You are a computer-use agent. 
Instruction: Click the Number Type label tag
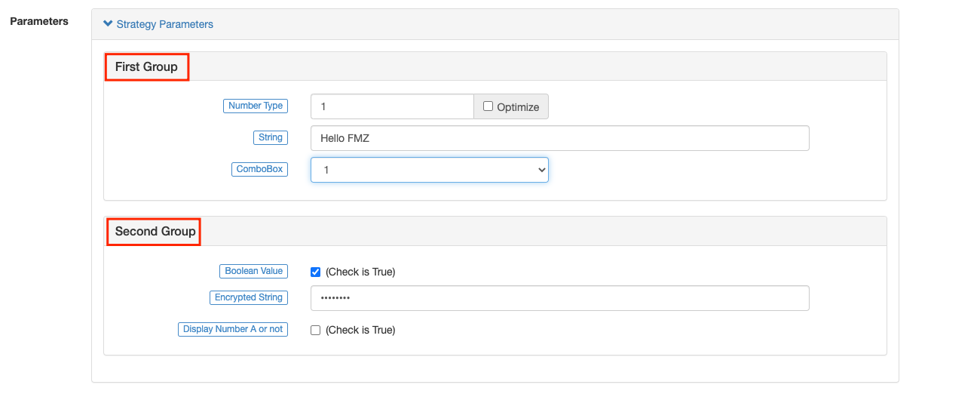click(x=256, y=106)
